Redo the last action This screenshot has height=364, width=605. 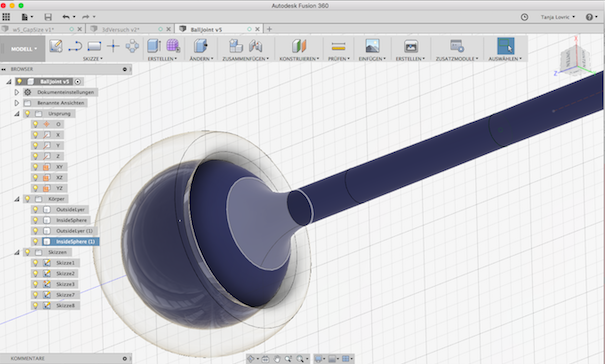pos(86,17)
